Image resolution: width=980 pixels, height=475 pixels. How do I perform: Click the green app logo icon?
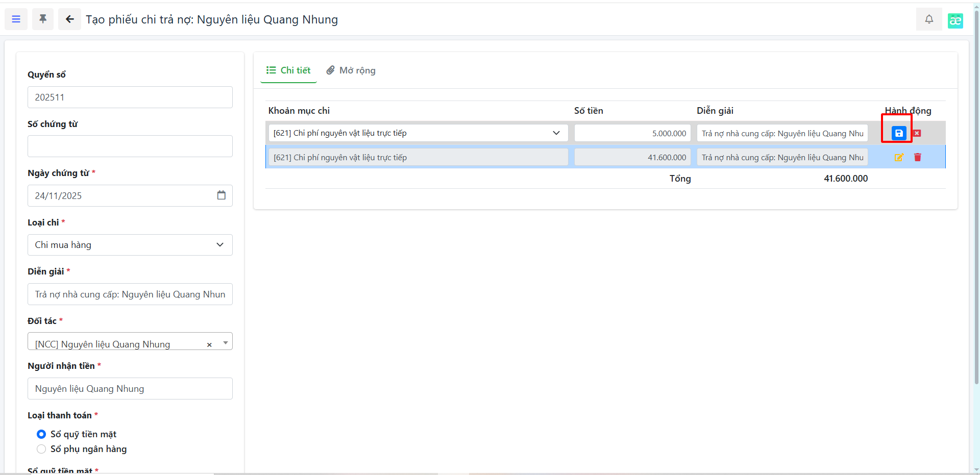click(955, 20)
